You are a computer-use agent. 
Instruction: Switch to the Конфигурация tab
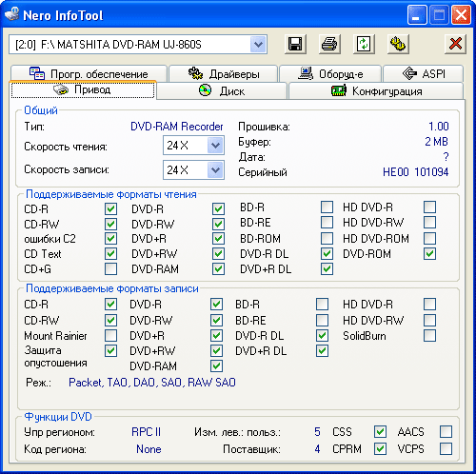point(376,91)
